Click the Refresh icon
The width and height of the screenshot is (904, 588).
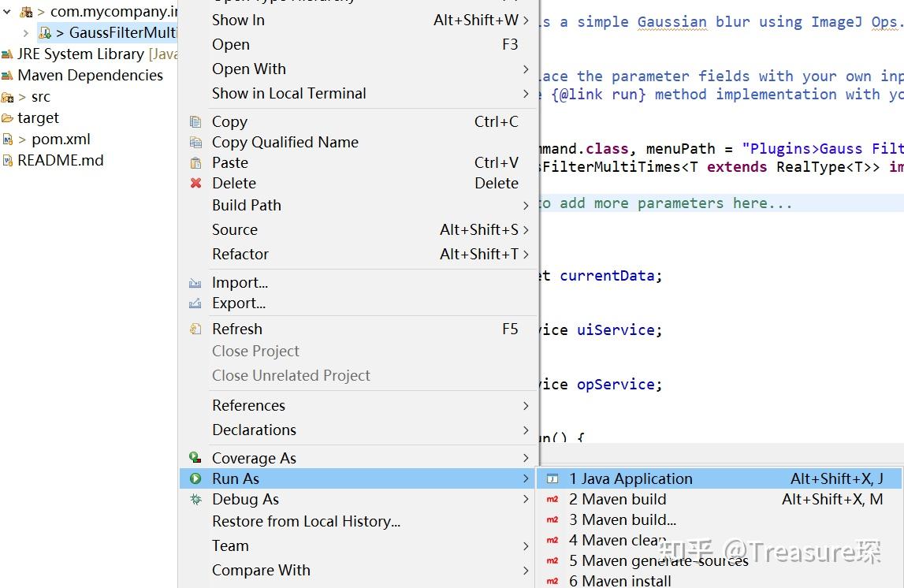tap(195, 329)
